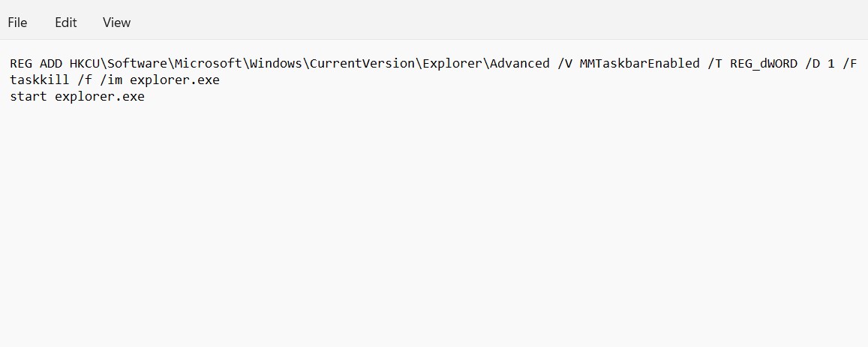Click the word ADD in the first line
Viewport: 868px width, 347px height.
point(51,63)
